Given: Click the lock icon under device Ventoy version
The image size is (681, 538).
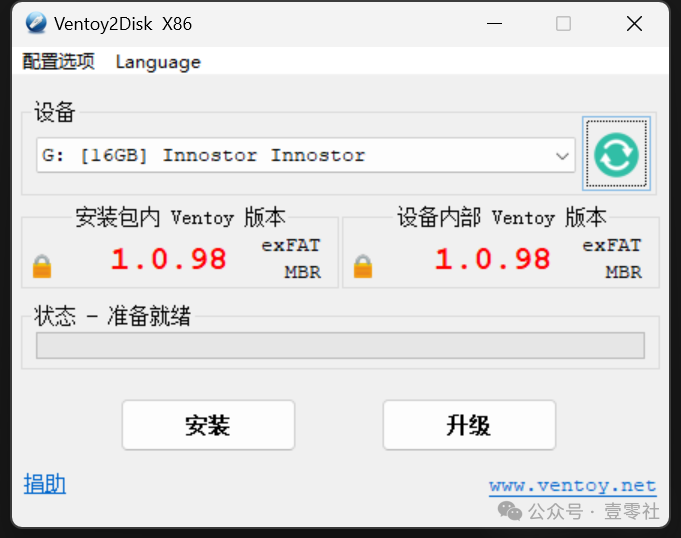Looking at the screenshot, I should (363, 266).
